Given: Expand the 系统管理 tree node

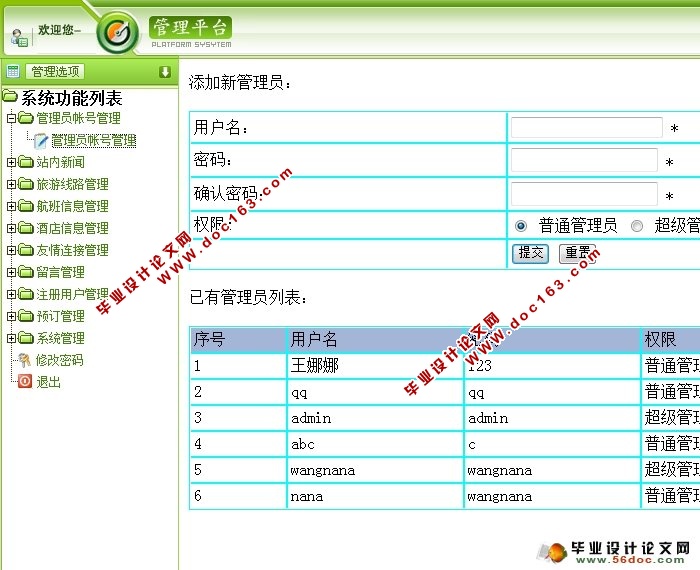Looking at the screenshot, I should tap(12, 338).
